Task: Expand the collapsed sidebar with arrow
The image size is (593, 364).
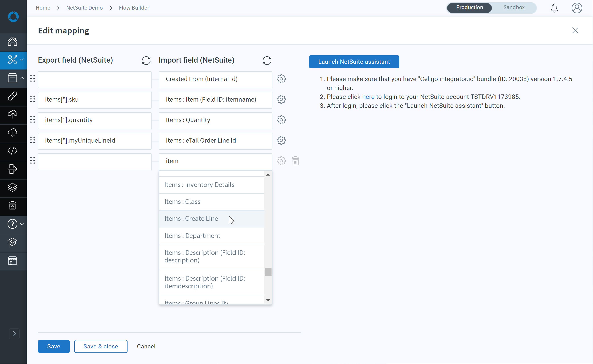Action: (x=14, y=334)
